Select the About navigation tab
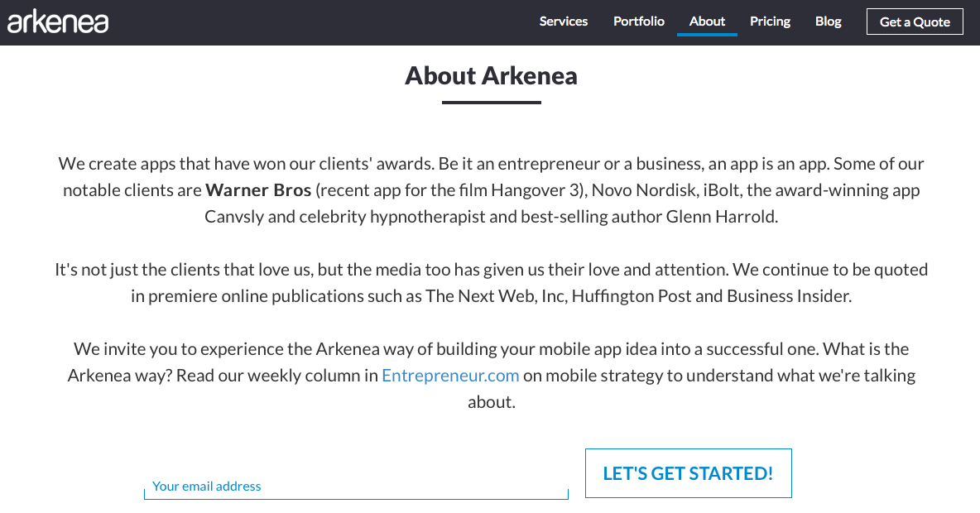This screenshot has width=980, height=513. pyautogui.click(x=707, y=22)
